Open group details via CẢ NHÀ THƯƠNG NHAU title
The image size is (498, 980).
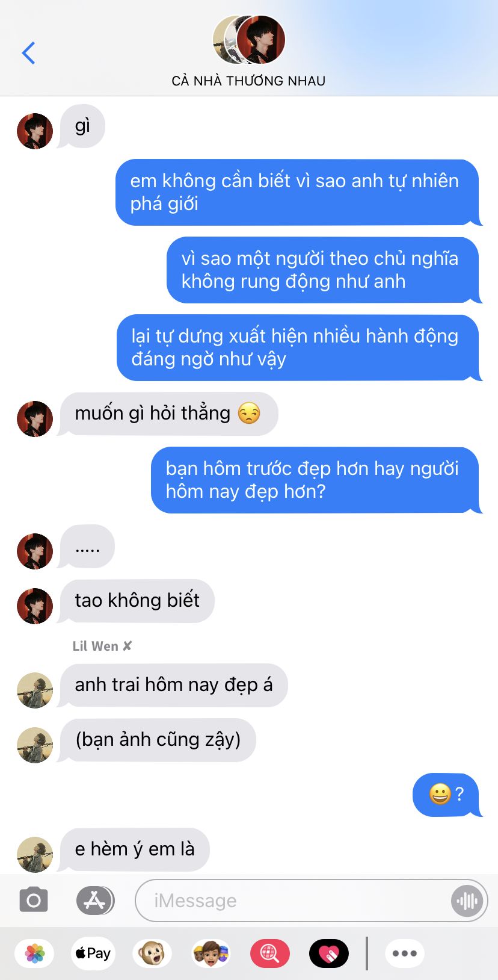point(248,81)
